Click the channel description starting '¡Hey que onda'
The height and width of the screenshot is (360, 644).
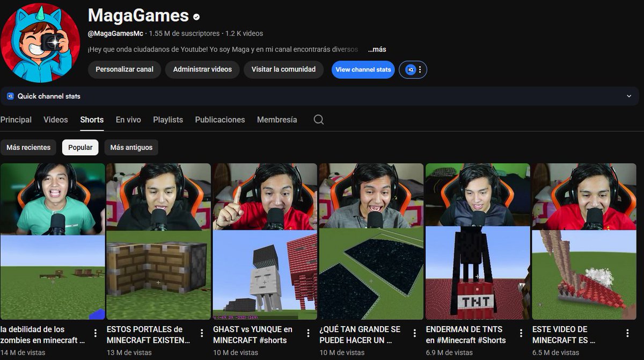(x=223, y=49)
